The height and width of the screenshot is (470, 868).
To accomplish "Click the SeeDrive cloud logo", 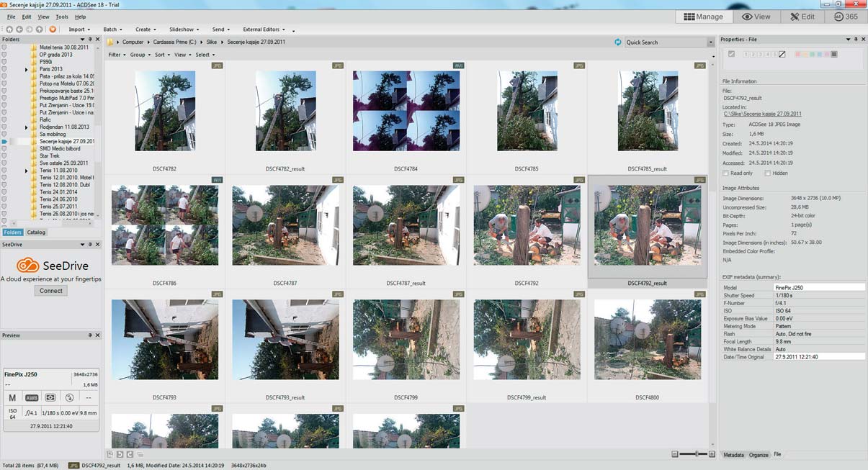I will [27, 266].
